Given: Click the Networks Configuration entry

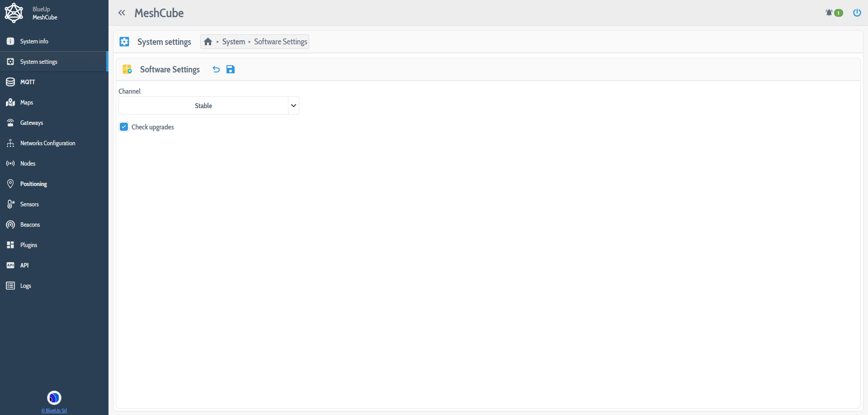Looking at the screenshot, I should (x=47, y=143).
